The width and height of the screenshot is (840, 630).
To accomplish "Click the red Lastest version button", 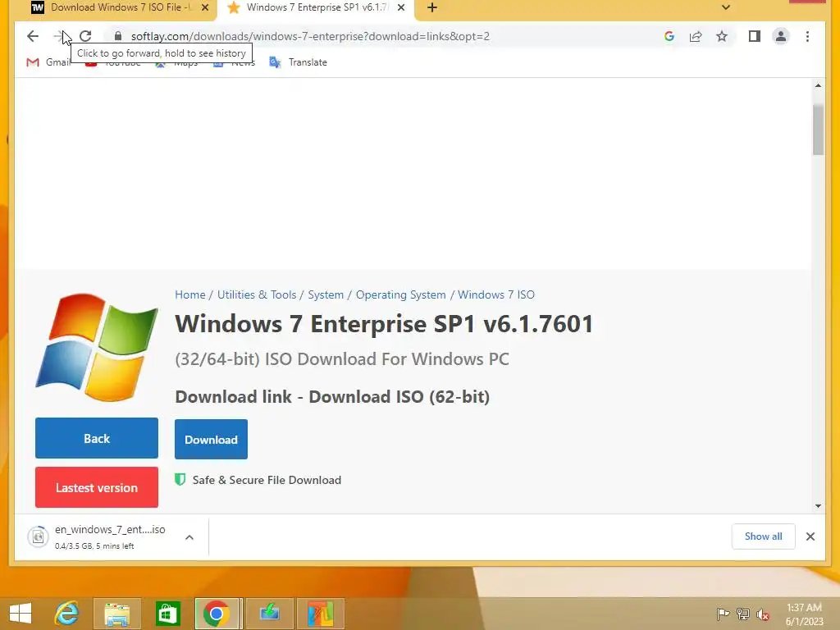I will [x=97, y=487].
